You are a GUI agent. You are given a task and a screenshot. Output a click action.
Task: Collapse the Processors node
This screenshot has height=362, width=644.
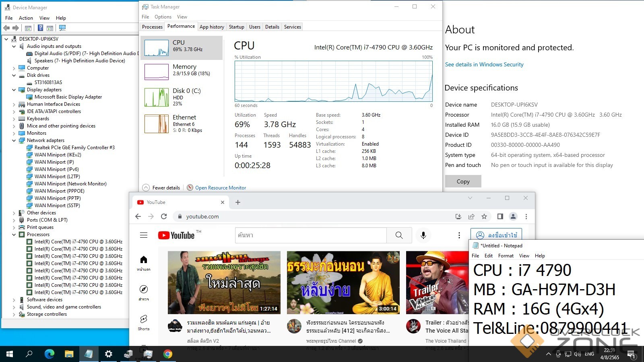coord(14,234)
